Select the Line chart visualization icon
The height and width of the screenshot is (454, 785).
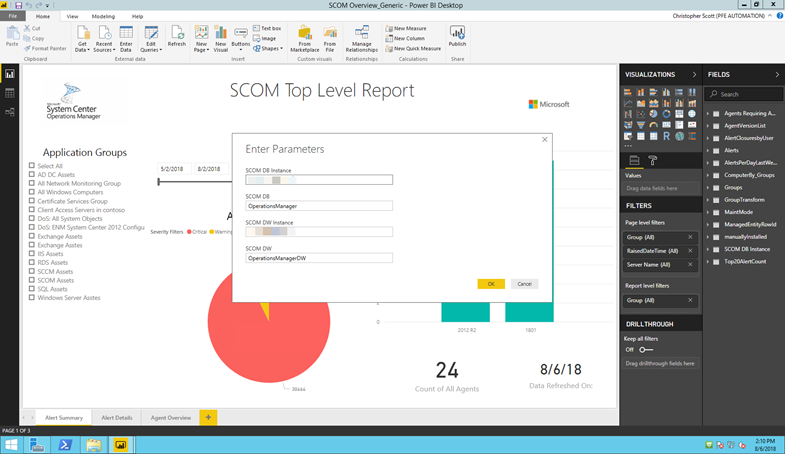pyautogui.click(x=628, y=103)
